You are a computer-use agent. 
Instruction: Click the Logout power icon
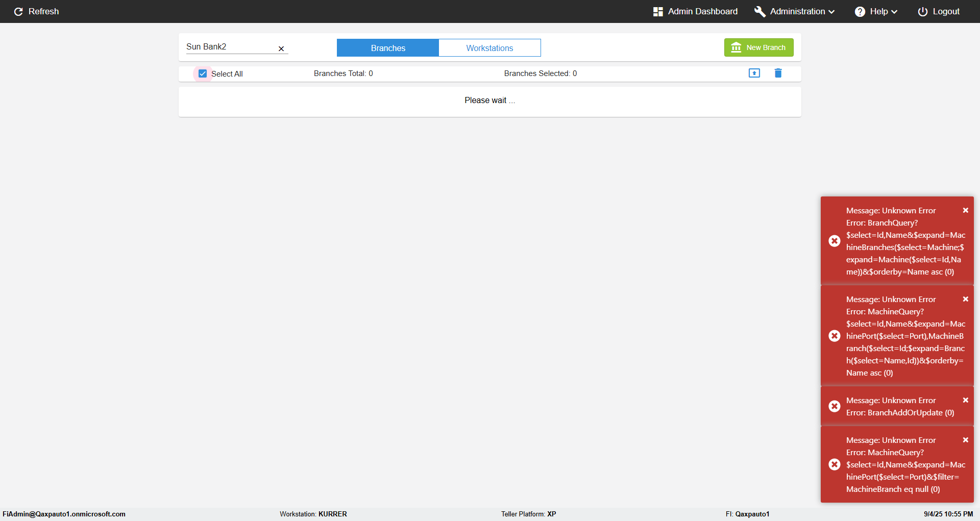923,11
